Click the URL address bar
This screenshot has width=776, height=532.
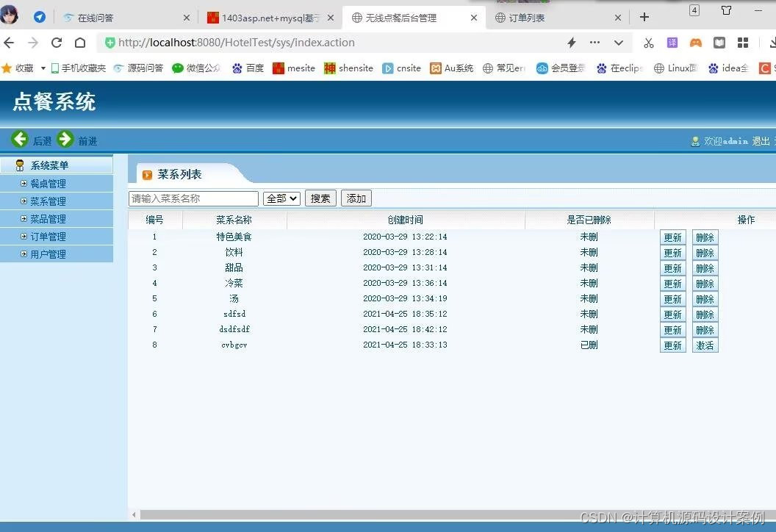(331, 43)
